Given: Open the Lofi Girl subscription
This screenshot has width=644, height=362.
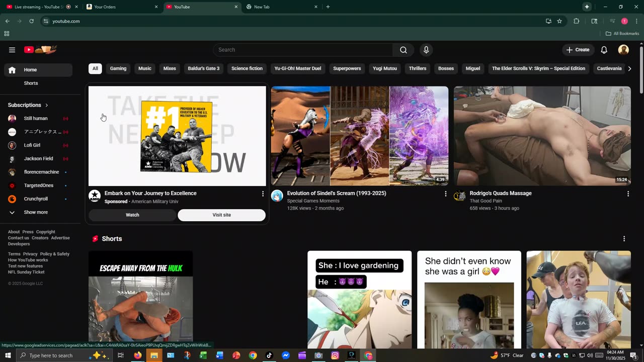Looking at the screenshot, I should 38,145.
